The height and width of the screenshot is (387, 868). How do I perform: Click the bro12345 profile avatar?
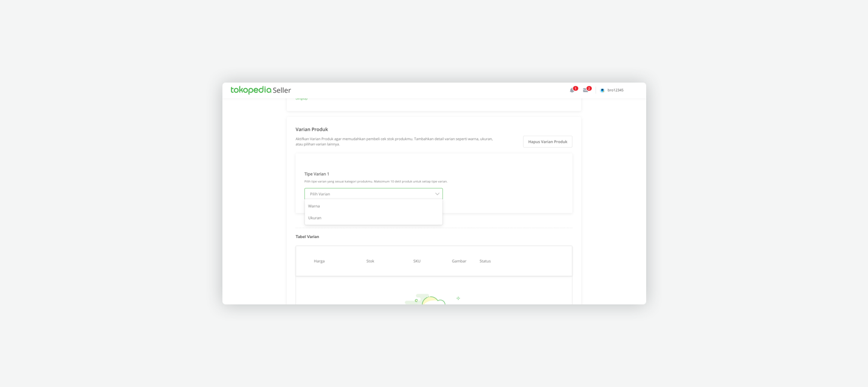[x=602, y=90]
